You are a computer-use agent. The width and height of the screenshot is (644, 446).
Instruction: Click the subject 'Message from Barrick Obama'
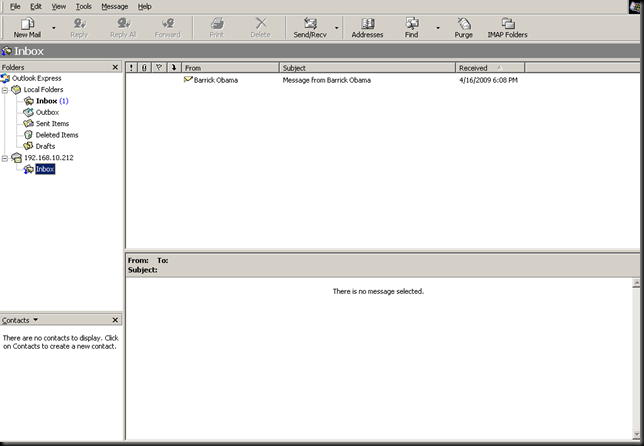pyautogui.click(x=327, y=80)
